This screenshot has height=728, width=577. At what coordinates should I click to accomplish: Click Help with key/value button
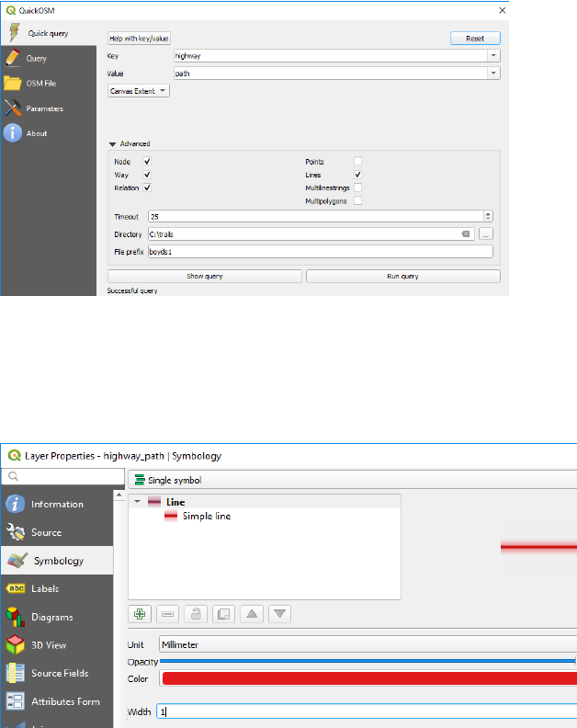(x=139, y=39)
